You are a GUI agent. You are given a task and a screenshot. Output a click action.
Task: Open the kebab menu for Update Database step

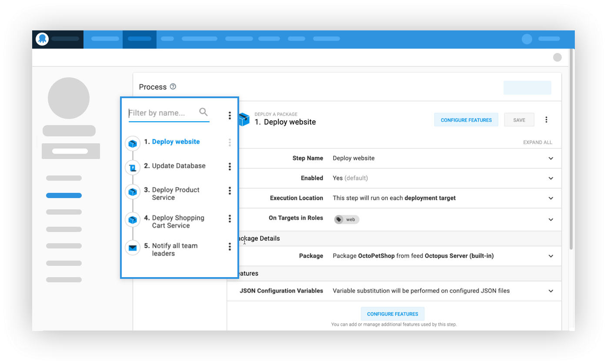pyautogui.click(x=230, y=167)
